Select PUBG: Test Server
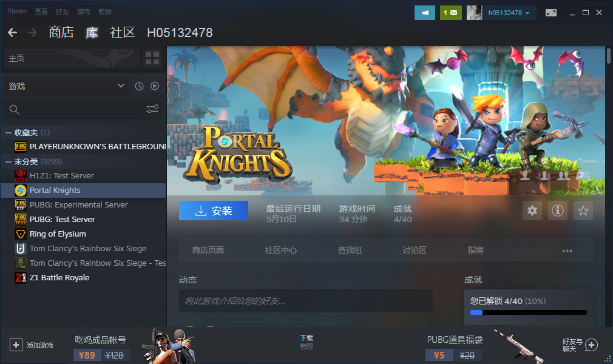This screenshot has height=364, width=613. click(83, 220)
